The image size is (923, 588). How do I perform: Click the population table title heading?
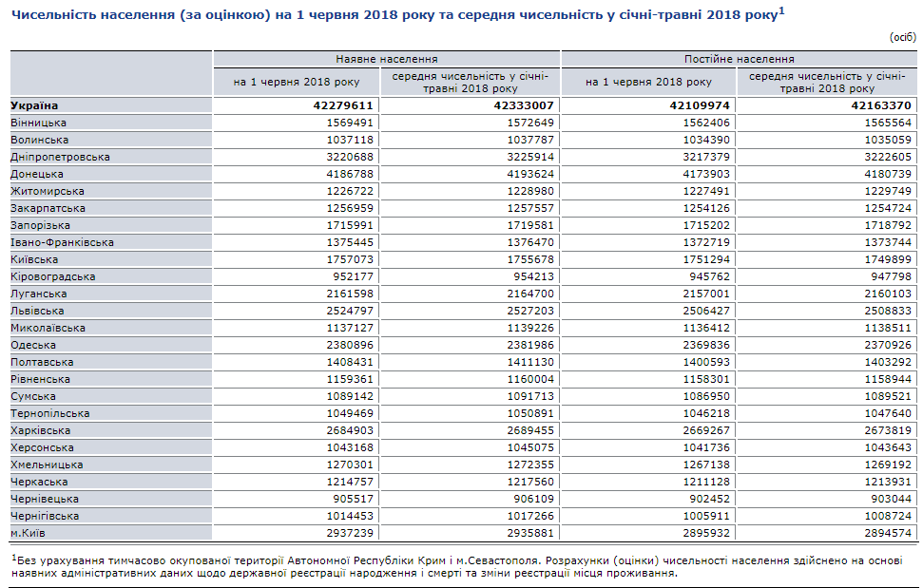coord(394,15)
